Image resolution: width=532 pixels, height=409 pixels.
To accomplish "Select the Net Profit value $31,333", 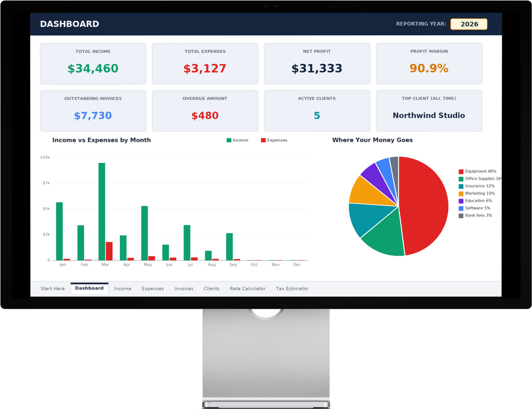I will (317, 69).
